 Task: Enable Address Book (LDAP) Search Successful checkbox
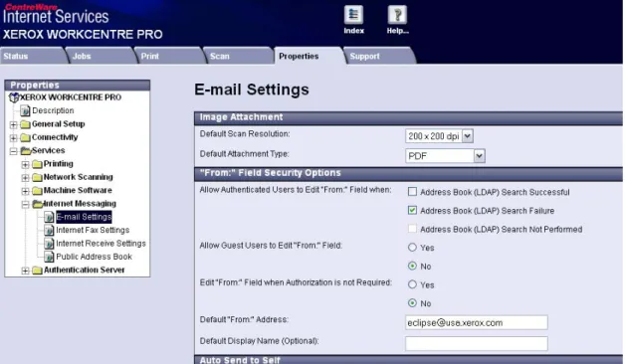[x=413, y=192]
